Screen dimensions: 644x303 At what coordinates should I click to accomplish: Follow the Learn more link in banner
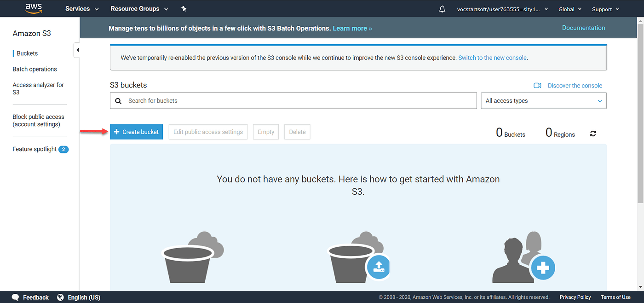coord(352,29)
